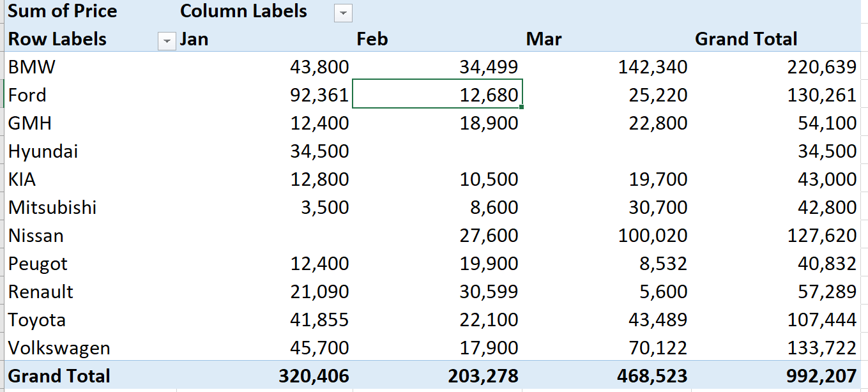868x392 pixels.
Task: Click Toyota Mar value 43,489
Action: click(658, 320)
